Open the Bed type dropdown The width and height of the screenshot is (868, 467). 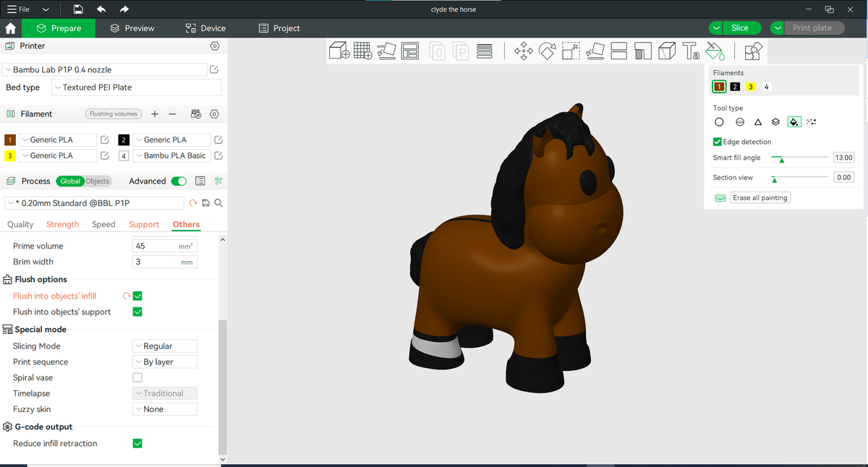click(x=136, y=87)
